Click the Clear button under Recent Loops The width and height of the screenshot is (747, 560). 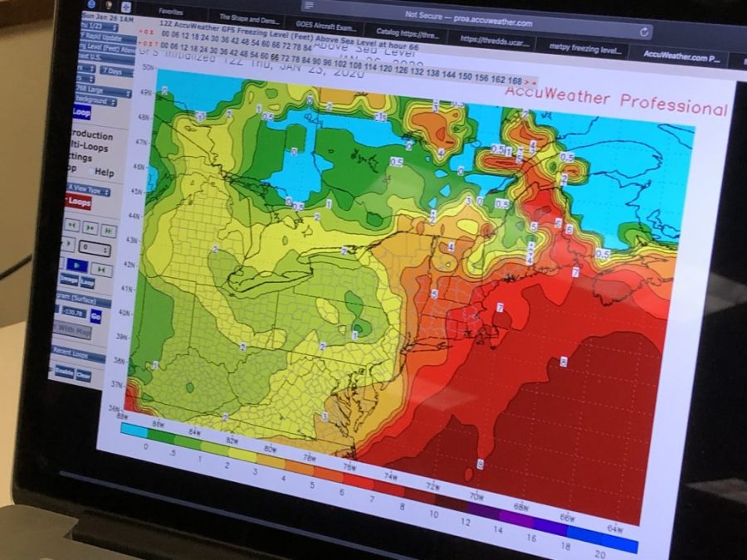(83, 374)
